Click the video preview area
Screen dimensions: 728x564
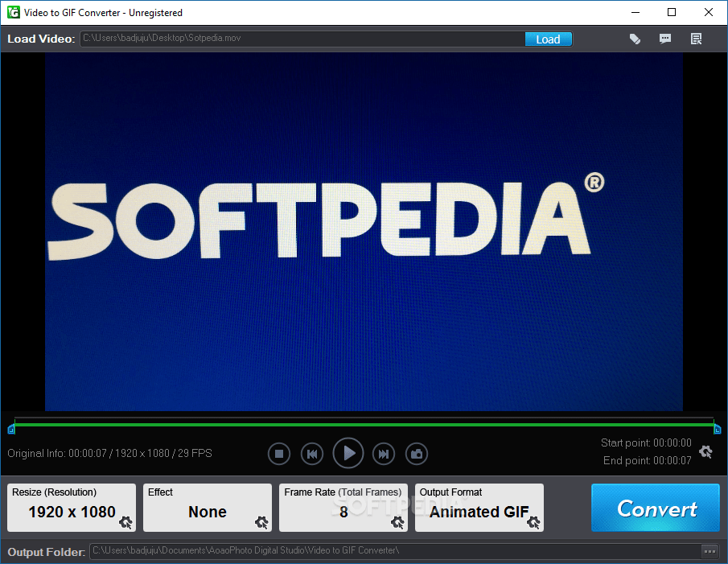click(x=364, y=232)
